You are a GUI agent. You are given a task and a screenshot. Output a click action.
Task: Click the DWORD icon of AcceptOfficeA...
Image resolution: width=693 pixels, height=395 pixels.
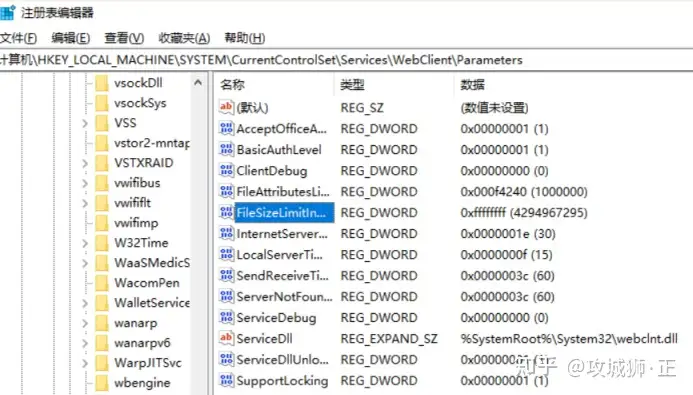pyautogui.click(x=226, y=129)
